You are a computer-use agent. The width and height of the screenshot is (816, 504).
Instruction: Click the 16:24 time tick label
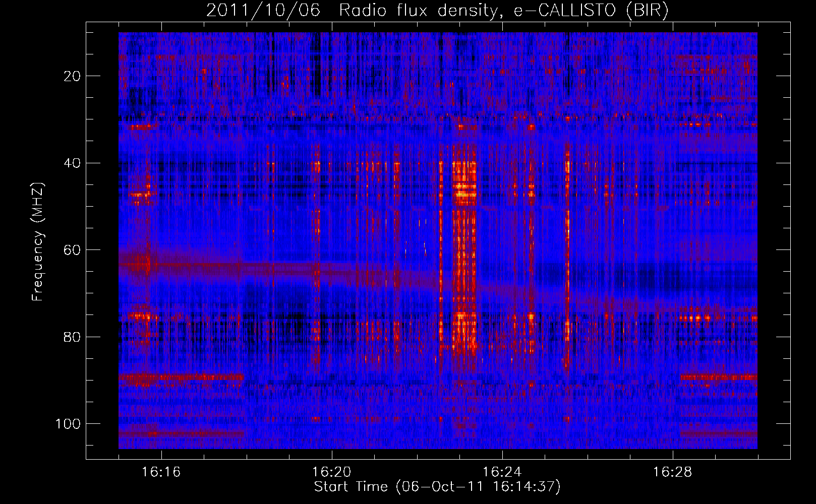(x=502, y=472)
